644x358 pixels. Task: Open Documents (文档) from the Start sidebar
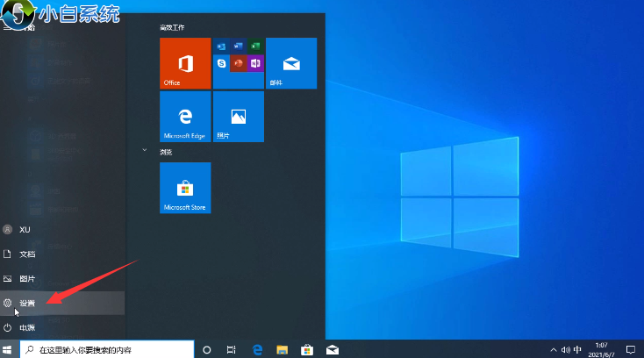[27, 254]
